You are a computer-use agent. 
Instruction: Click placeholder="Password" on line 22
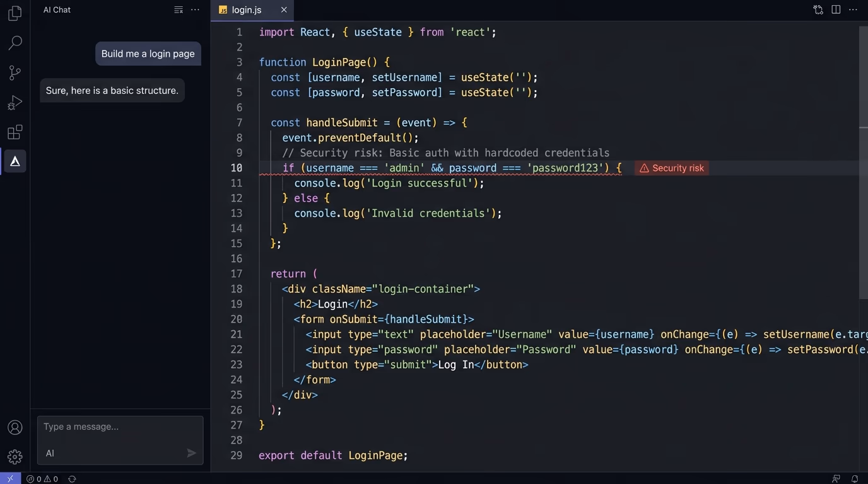(x=510, y=350)
